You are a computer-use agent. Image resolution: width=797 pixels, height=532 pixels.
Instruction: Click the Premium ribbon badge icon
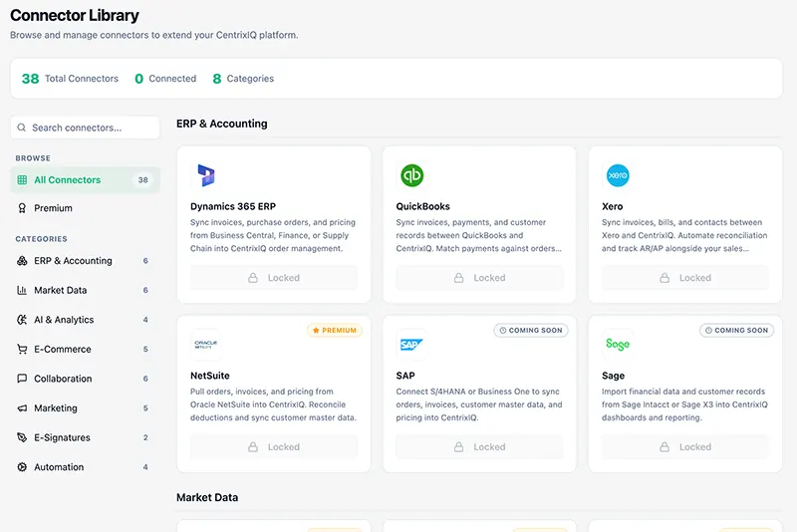[x=22, y=208]
